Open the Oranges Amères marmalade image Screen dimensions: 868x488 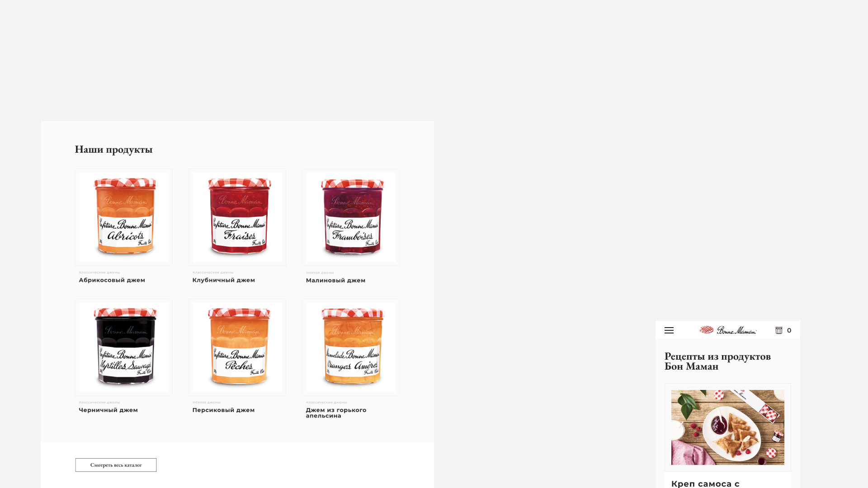coord(351,347)
